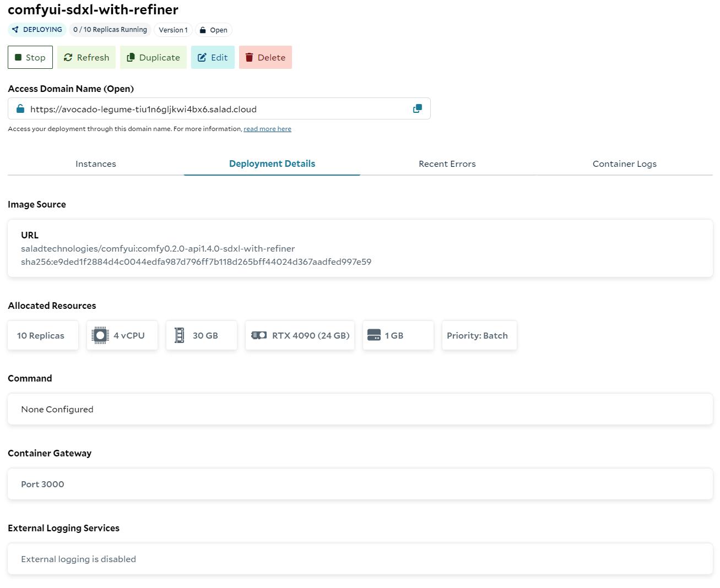Screen dimensions: 720x588
Task: Open the read more here link
Action: 267,129
